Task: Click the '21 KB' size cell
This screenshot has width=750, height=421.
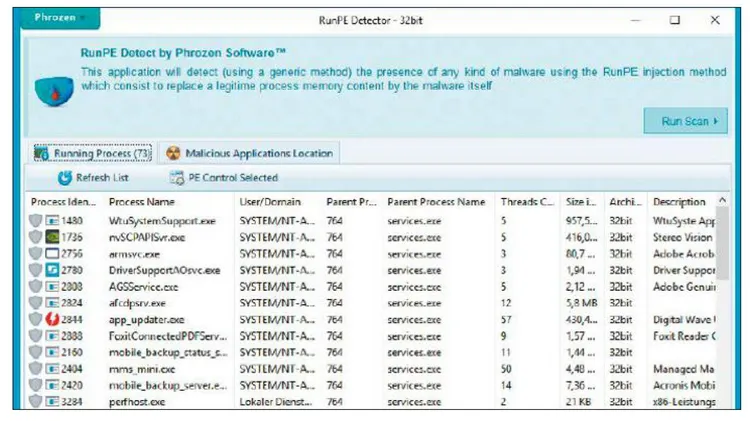Action: click(578, 402)
